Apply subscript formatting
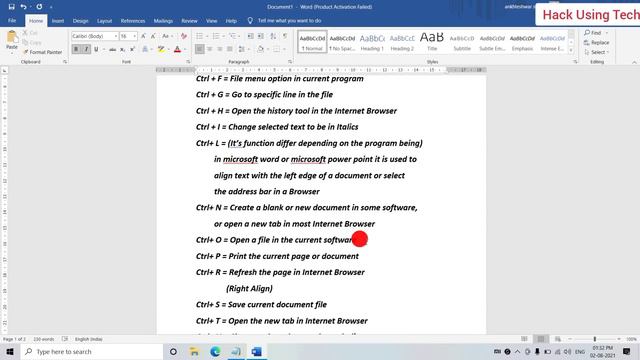Screen dimensions: 640x360 click(122, 49)
